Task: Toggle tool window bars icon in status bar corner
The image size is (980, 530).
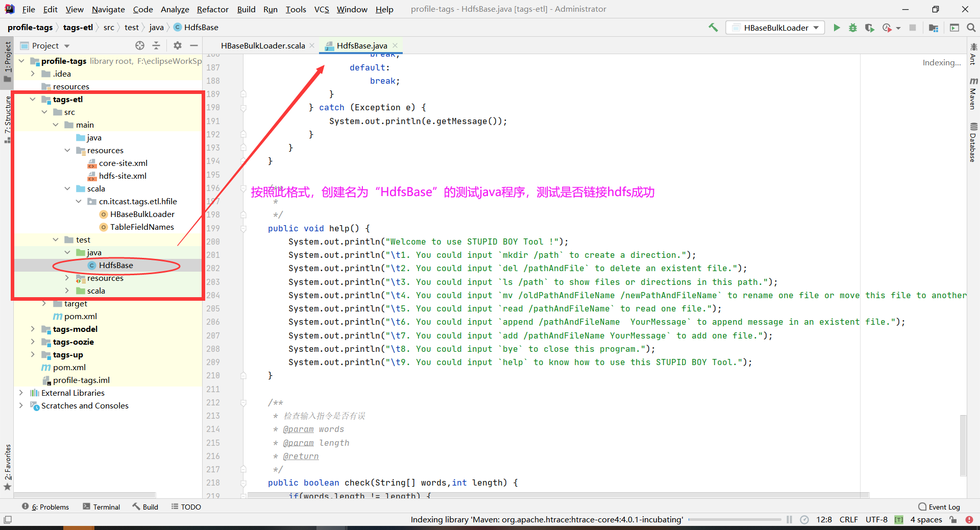Action: click(7, 519)
